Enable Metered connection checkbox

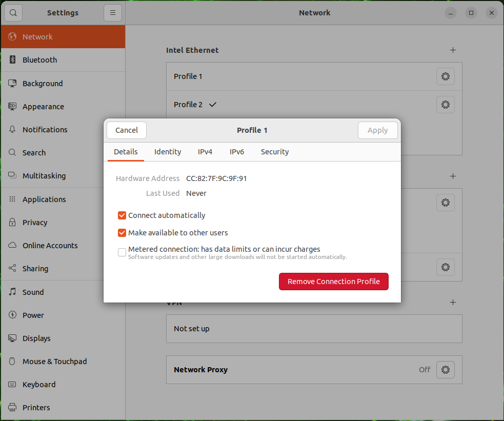(x=122, y=252)
